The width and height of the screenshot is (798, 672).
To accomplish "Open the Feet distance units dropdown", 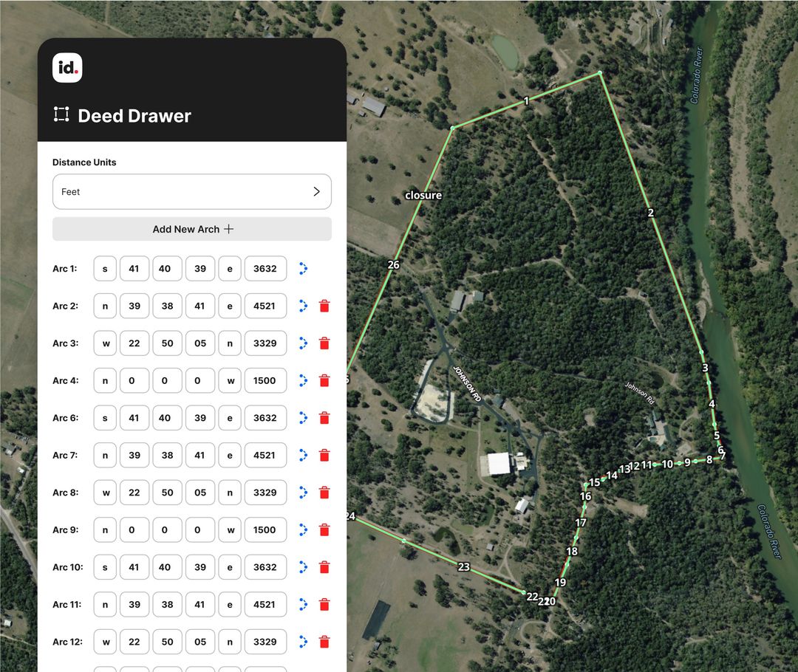I will coord(191,191).
